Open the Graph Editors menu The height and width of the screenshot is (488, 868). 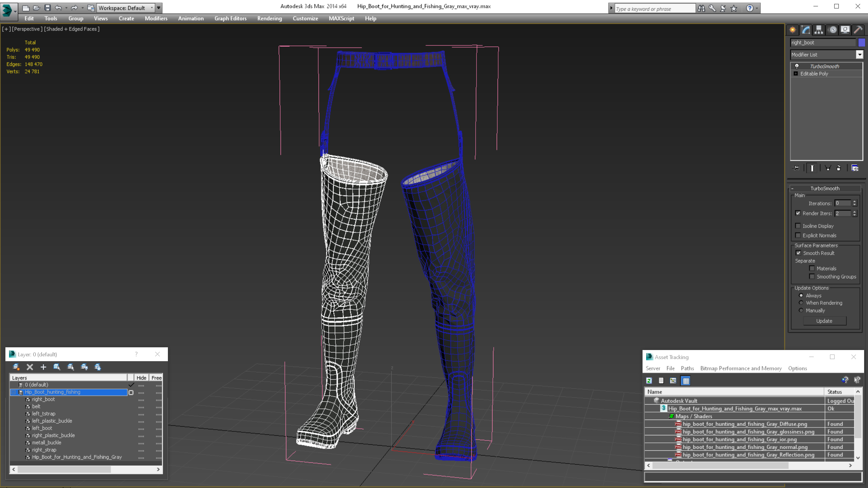(x=230, y=18)
